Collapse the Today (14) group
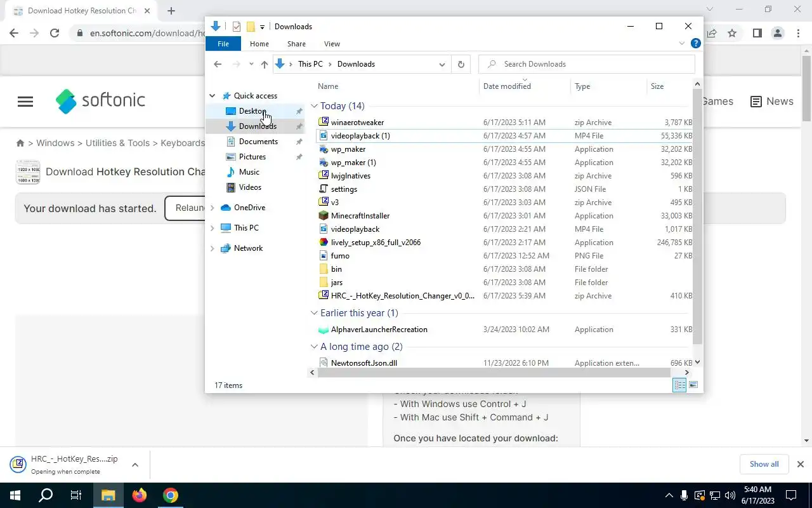The width and height of the screenshot is (812, 508). coord(314,106)
